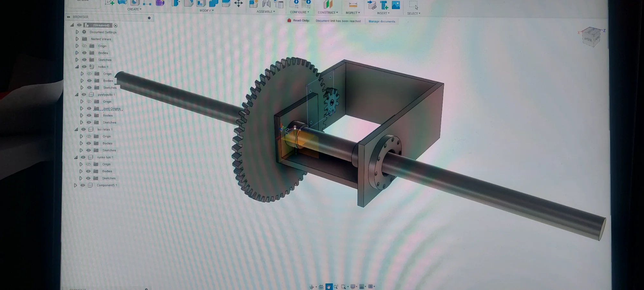Select the runko tuki:1 tree item
Screen dimensions: 644x290
click(x=105, y=157)
